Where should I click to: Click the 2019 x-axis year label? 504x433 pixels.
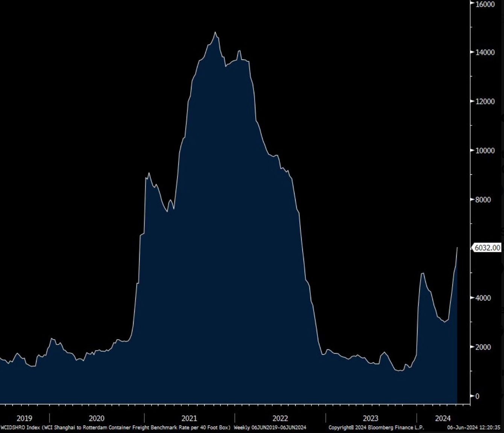(24, 418)
